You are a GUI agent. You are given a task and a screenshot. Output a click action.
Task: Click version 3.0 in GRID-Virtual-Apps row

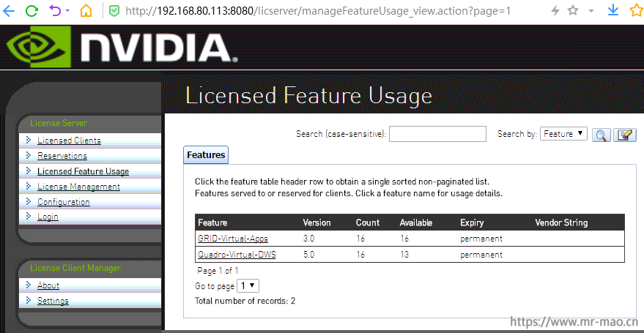point(308,239)
